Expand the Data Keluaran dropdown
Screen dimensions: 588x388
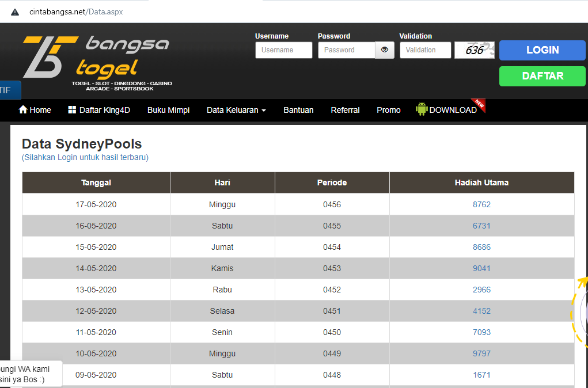pyautogui.click(x=236, y=110)
